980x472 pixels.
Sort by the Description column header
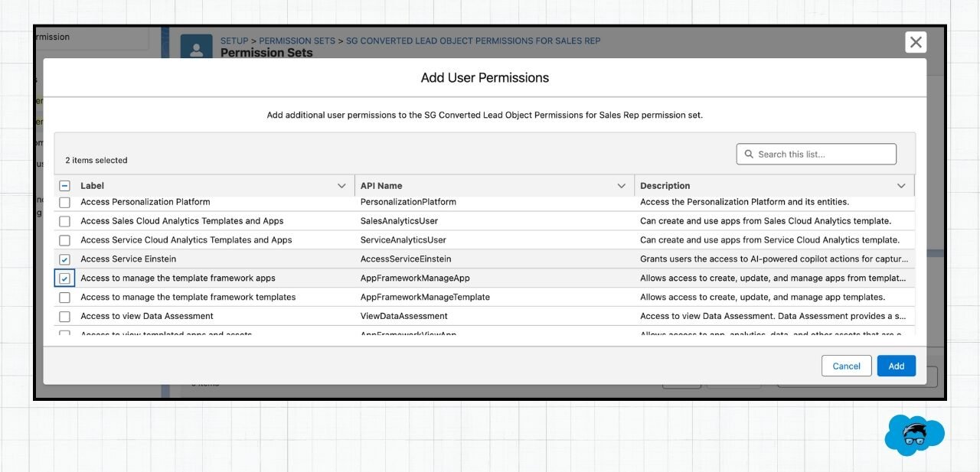(x=665, y=186)
